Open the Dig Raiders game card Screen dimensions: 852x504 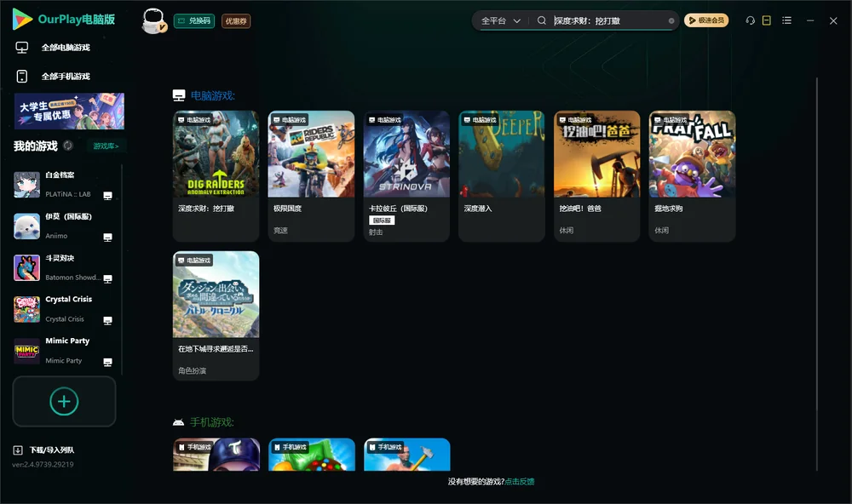216,176
